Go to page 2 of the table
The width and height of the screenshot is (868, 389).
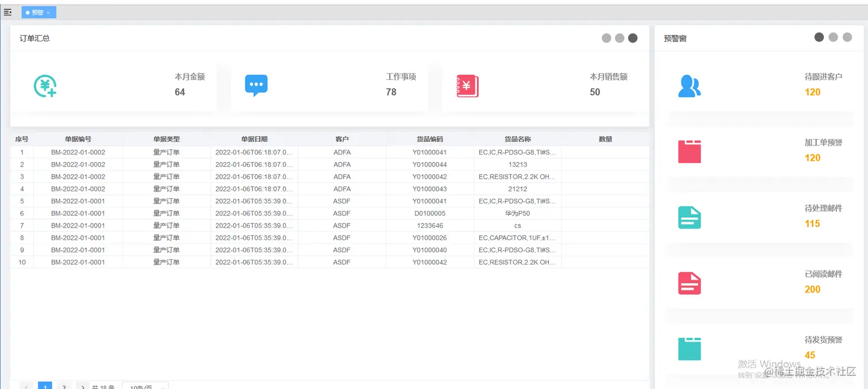(64, 386)
